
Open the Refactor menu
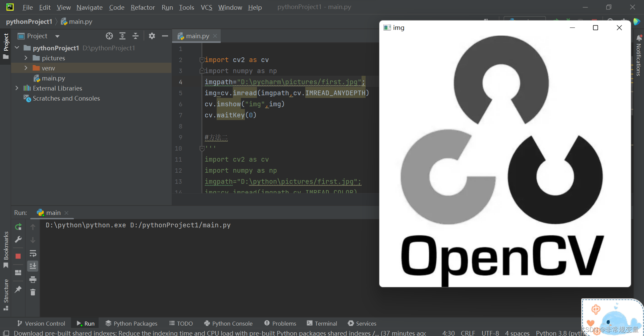point(143,7)
